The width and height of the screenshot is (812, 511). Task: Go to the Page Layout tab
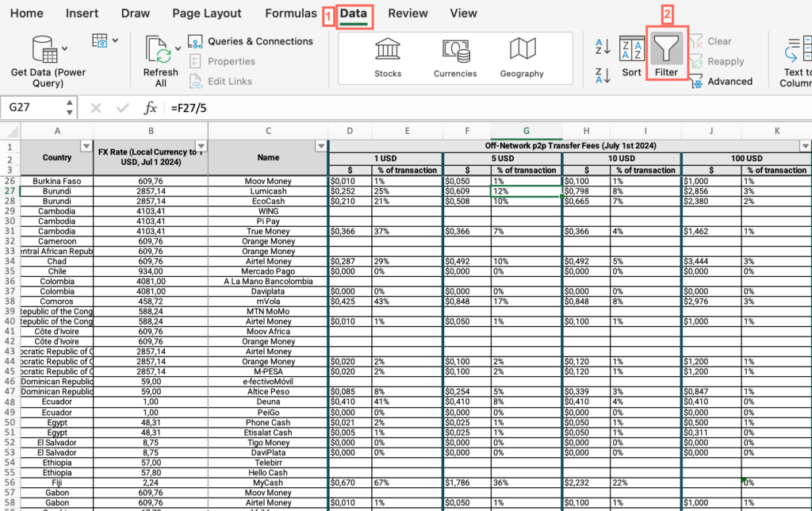tap(207, 13)
